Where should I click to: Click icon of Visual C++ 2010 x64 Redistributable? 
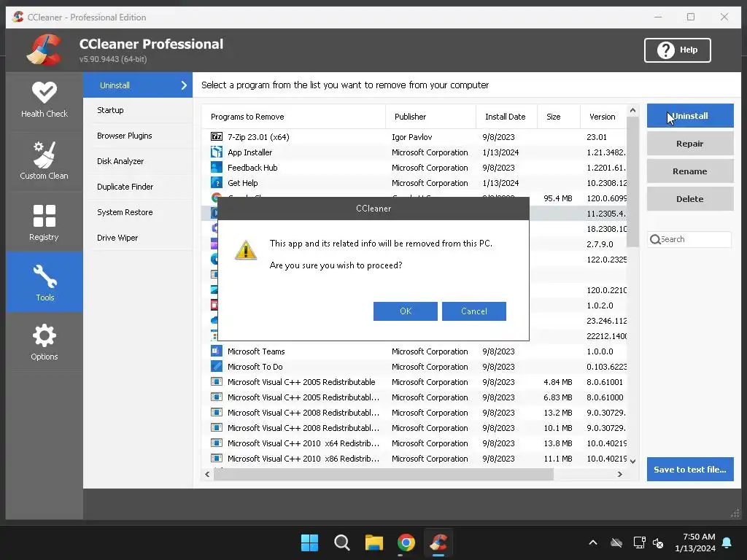(217, 443)
